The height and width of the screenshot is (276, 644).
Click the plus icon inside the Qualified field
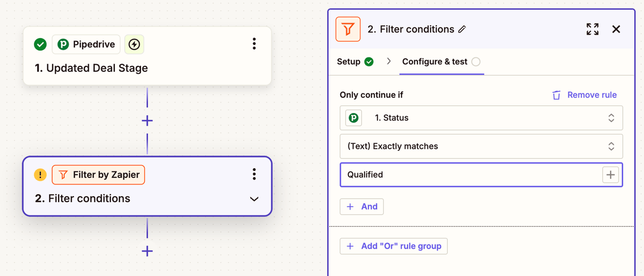(x=611, y=175)
